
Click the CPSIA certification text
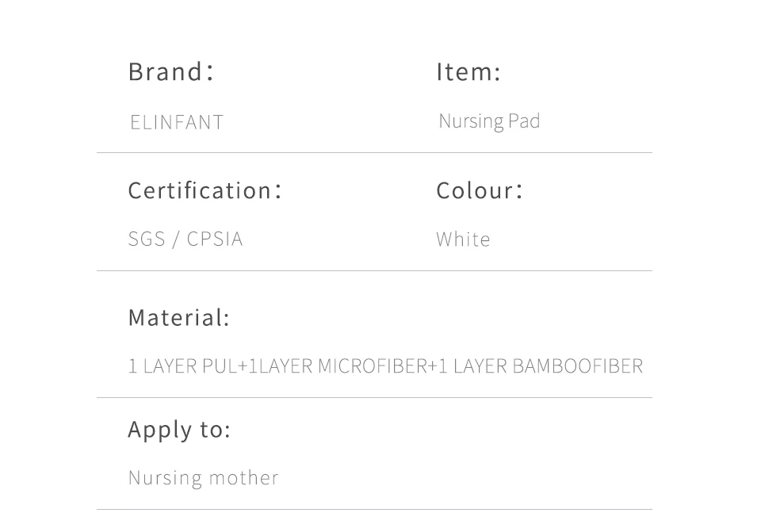(x=215, y=239)
